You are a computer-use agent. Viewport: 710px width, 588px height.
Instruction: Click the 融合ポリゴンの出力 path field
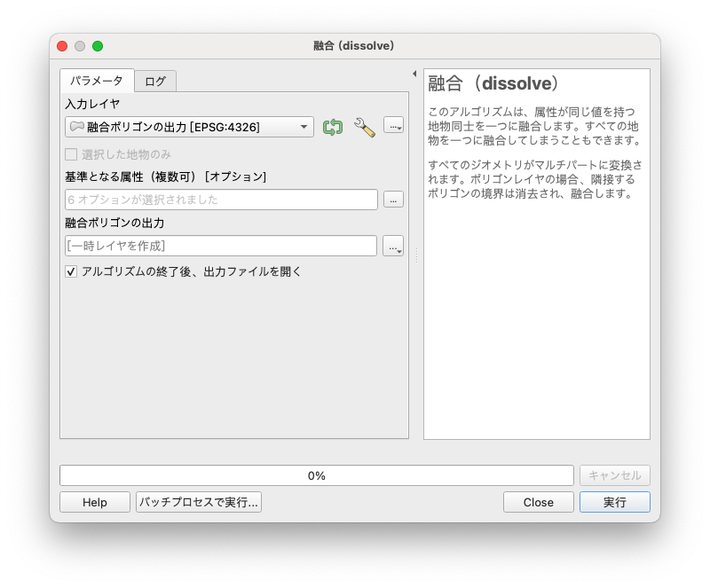coord(221,247)
